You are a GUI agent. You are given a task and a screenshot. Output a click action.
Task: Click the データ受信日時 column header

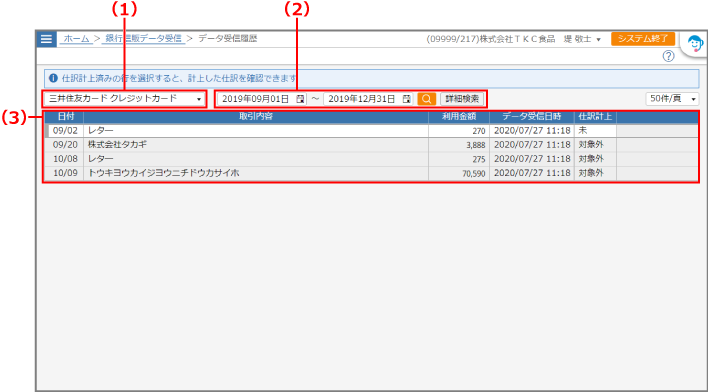click(x=532, y=117)
